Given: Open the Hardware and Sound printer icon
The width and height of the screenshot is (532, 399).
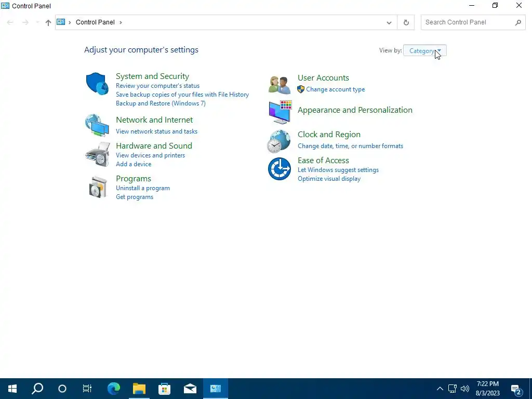Looking at the screenshot, I should 98,154.
